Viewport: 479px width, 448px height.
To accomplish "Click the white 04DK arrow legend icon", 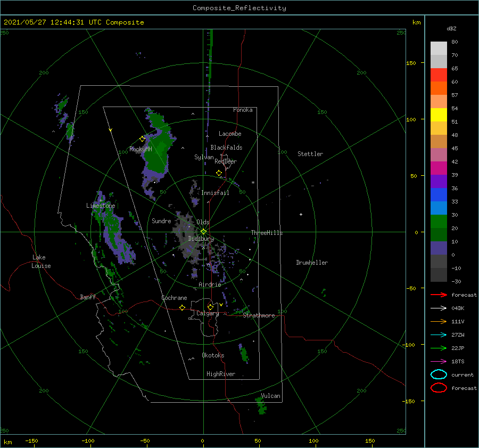I will [439, 308].
